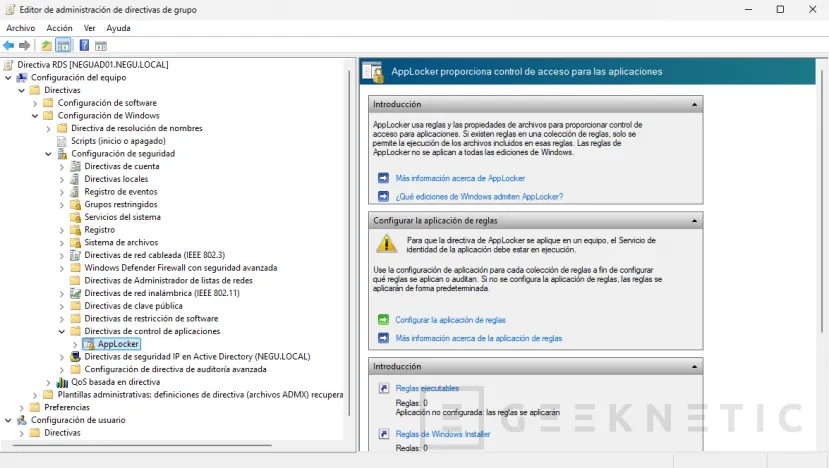The height and width of the screenshot is (468, 829).
Task: Click the Directivas locales icon
Action: 76,179
